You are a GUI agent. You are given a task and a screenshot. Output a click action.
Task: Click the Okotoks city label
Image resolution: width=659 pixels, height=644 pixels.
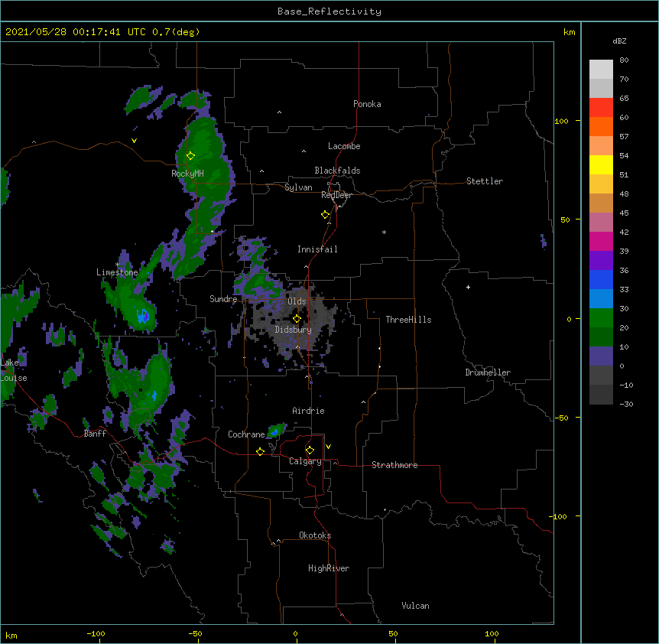315,535
